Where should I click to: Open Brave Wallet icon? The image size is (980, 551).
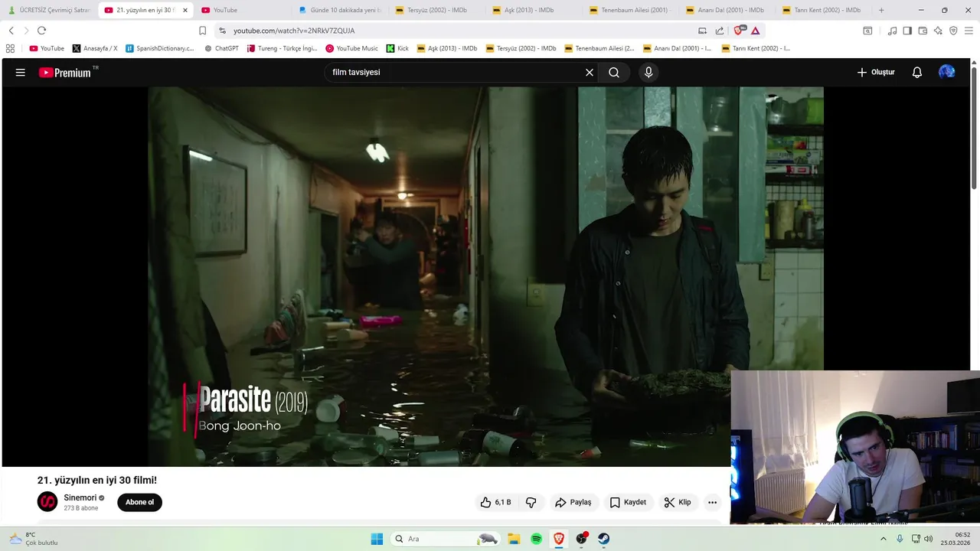[923, 31]
